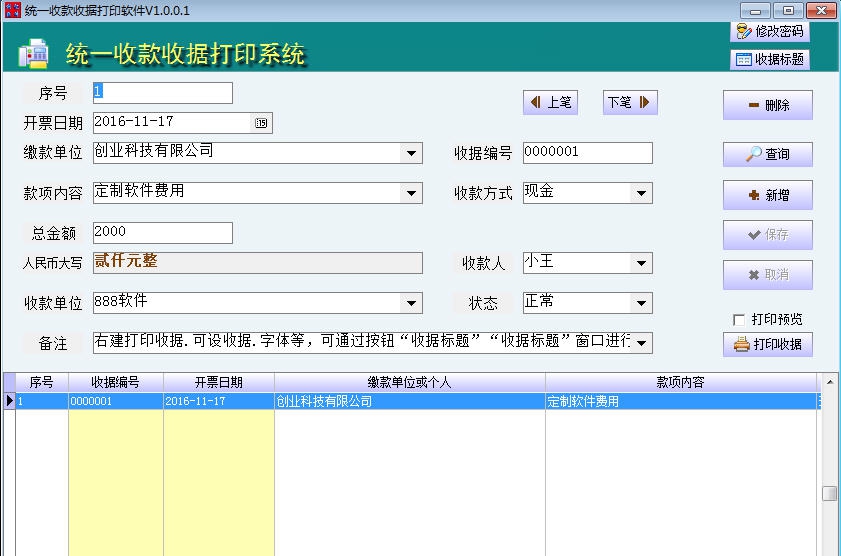Click the 取消 button
The height and width of the screenshot is (556, 841).
pos(768,275)
